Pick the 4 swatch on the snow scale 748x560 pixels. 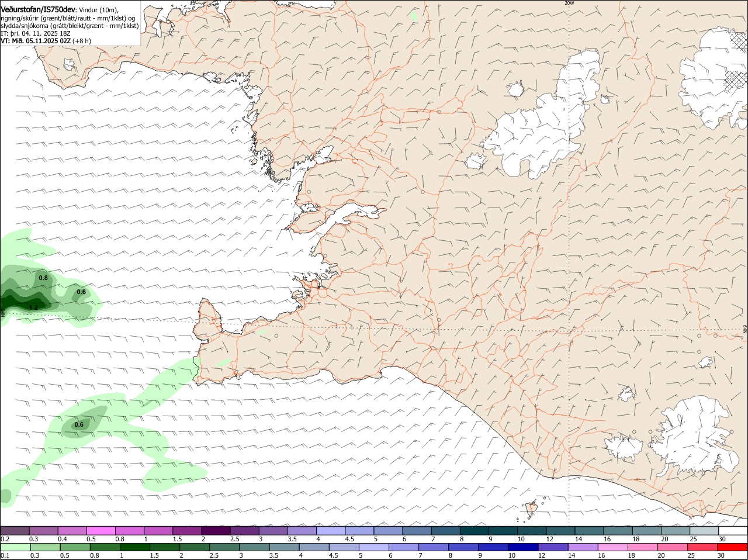(331, 531)
